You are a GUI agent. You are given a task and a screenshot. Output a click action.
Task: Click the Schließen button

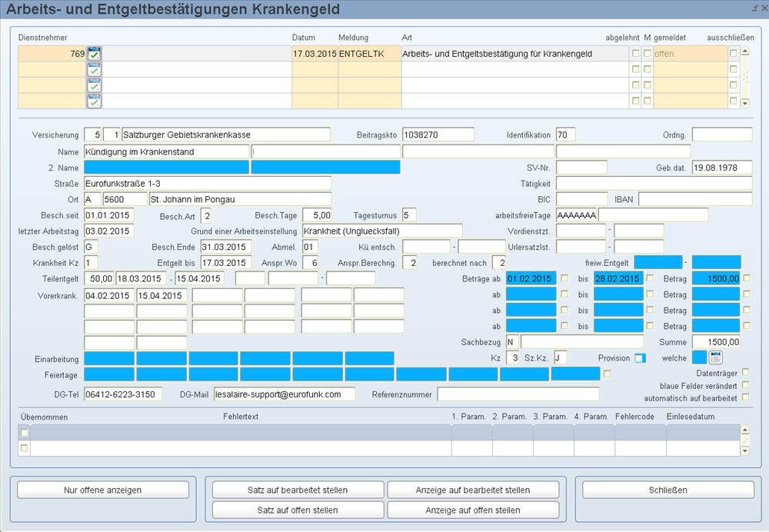point(667,490)
